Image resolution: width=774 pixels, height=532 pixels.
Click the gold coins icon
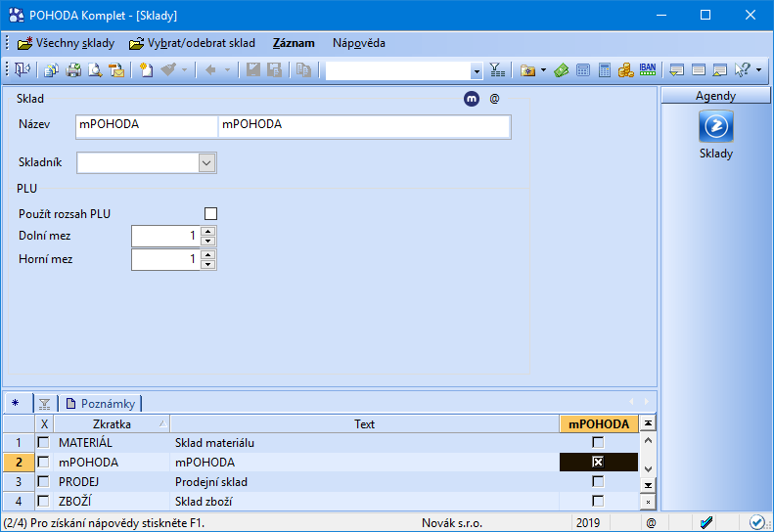pos(625,70)
